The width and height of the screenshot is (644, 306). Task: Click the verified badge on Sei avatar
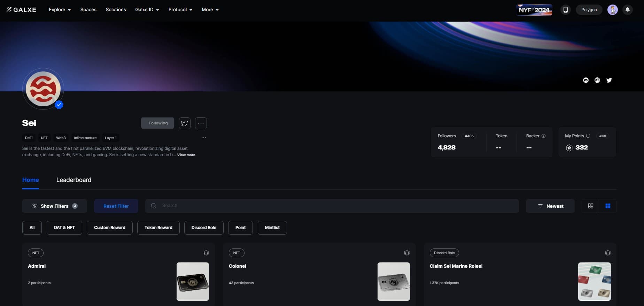[59, 105]
